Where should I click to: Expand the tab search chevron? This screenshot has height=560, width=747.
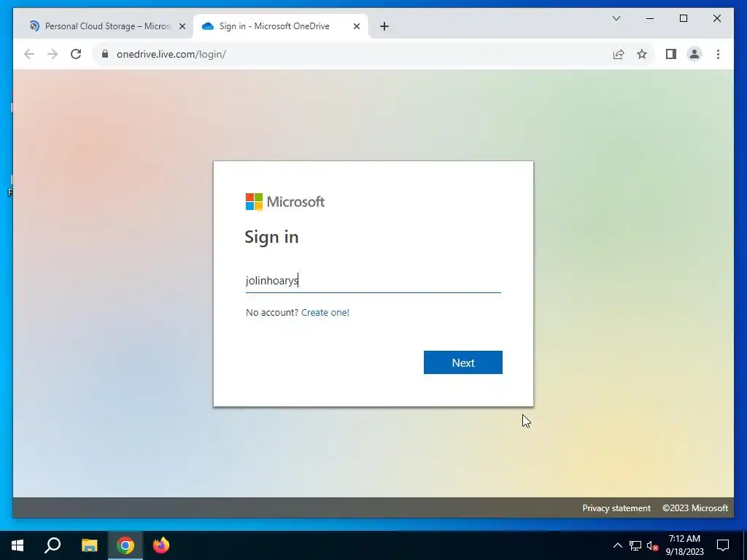pyautogui.click(x=616, y=18)
